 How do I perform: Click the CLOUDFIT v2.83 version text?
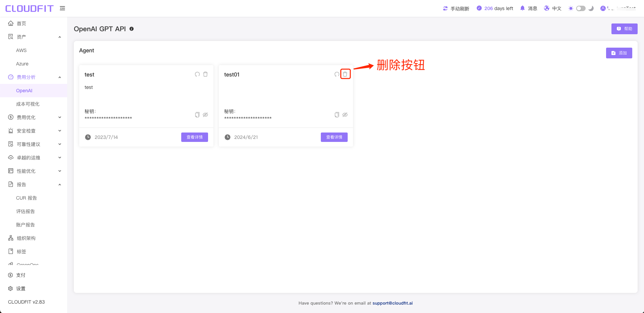[27, 302]
